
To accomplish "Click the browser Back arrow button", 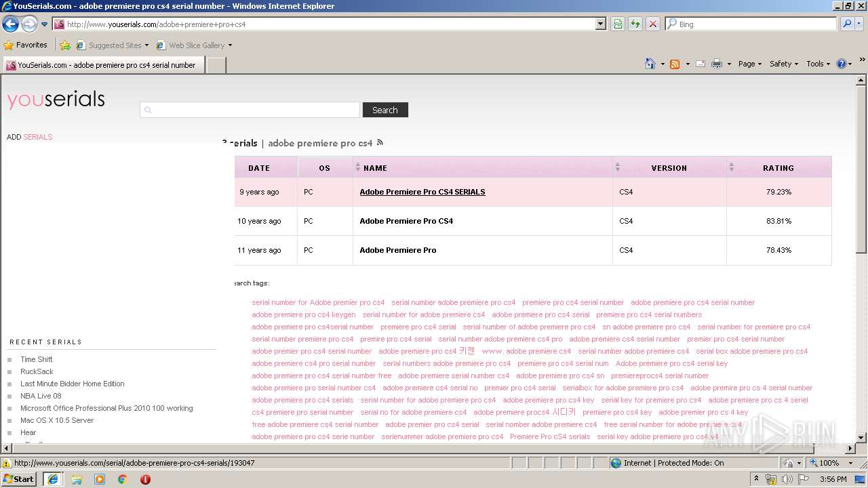I will coord(10,24).
